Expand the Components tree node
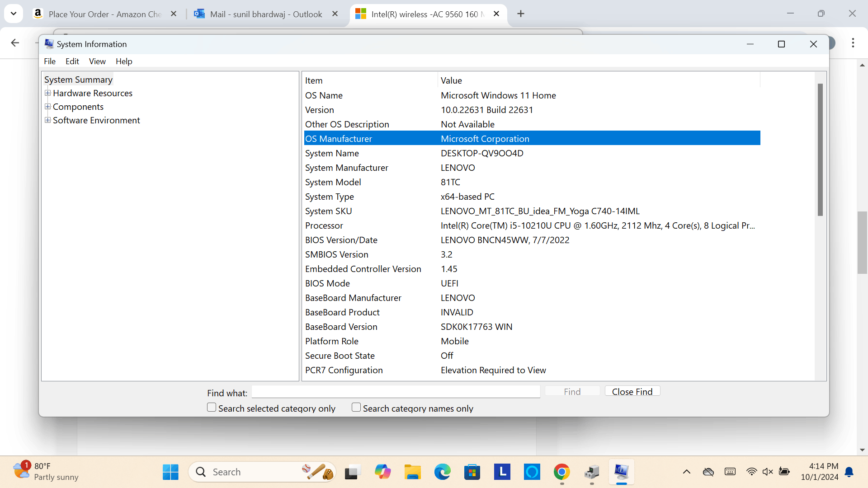The image size is (868, 488). (47, 107)
